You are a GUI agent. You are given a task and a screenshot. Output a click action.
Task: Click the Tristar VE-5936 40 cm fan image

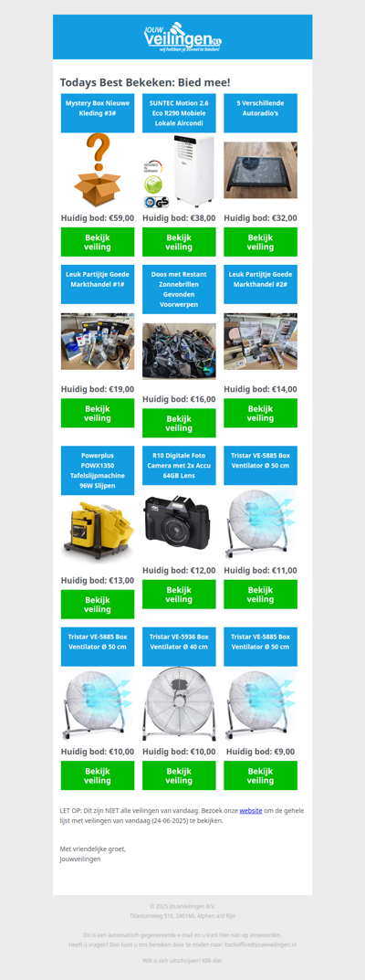pyautogui.click(x=179, y=704)
